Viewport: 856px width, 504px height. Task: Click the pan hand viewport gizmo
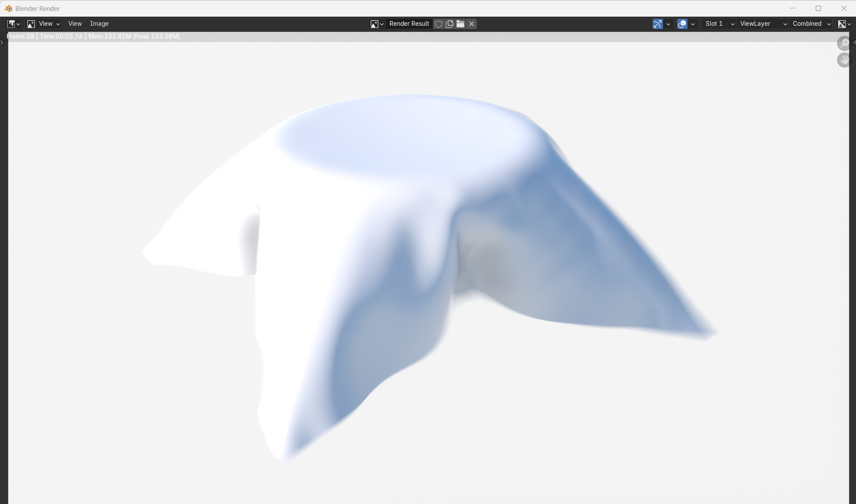[844, 60]
